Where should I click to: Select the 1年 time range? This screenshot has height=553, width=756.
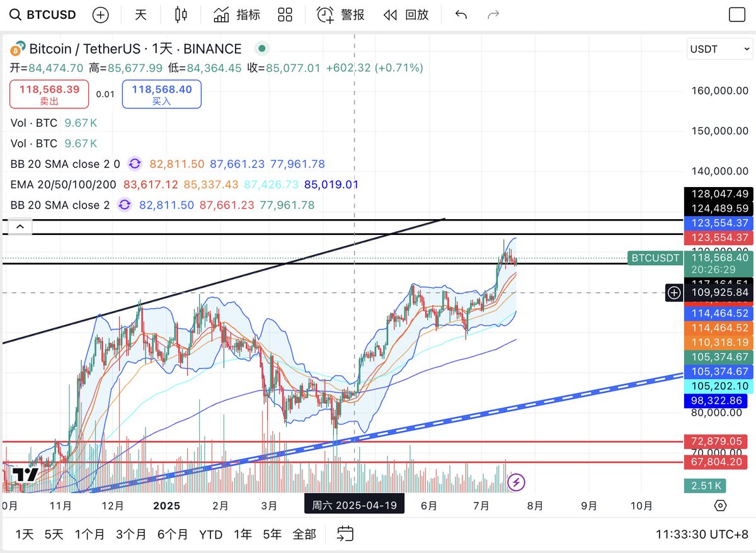[x=243, y=535]
